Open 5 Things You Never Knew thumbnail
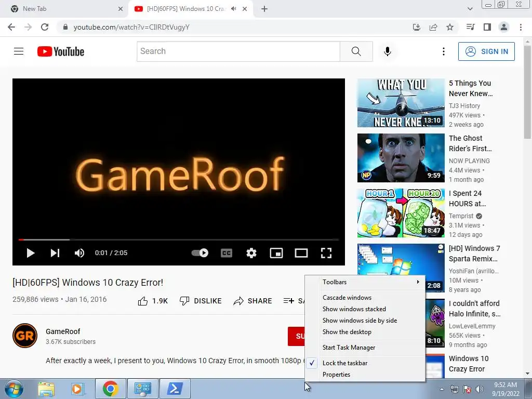 click(x=401, y=103)
